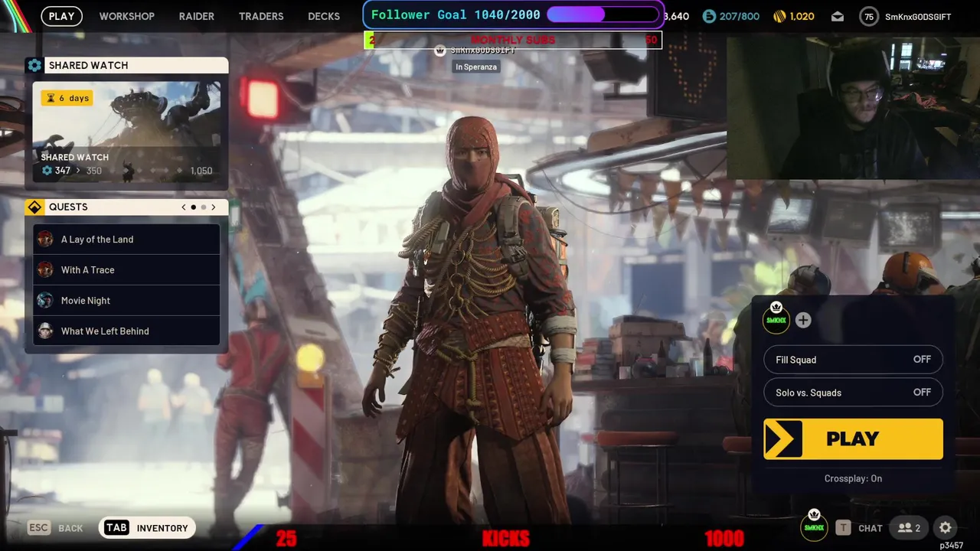This screenshot has height=551, width=980.
Task: Click Crossplay: On text
Action: pyautogui.click(x=853, y=478)
